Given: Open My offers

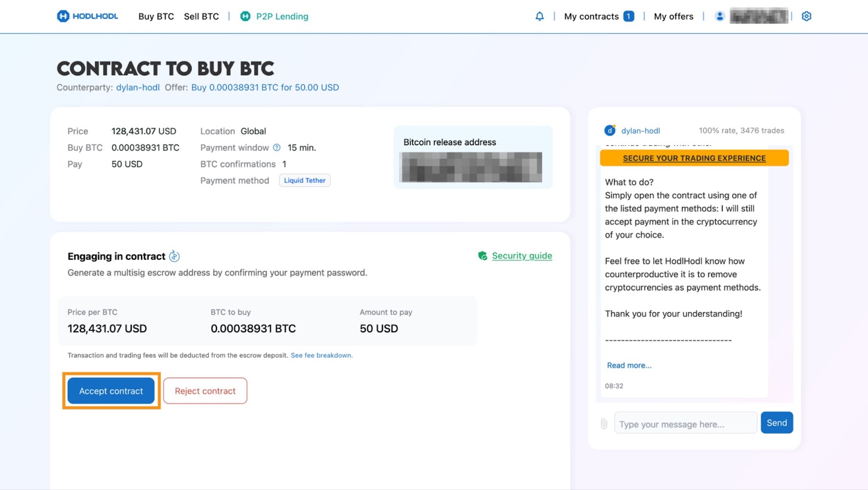Looking at the screenshot, I should pos(674,16).
